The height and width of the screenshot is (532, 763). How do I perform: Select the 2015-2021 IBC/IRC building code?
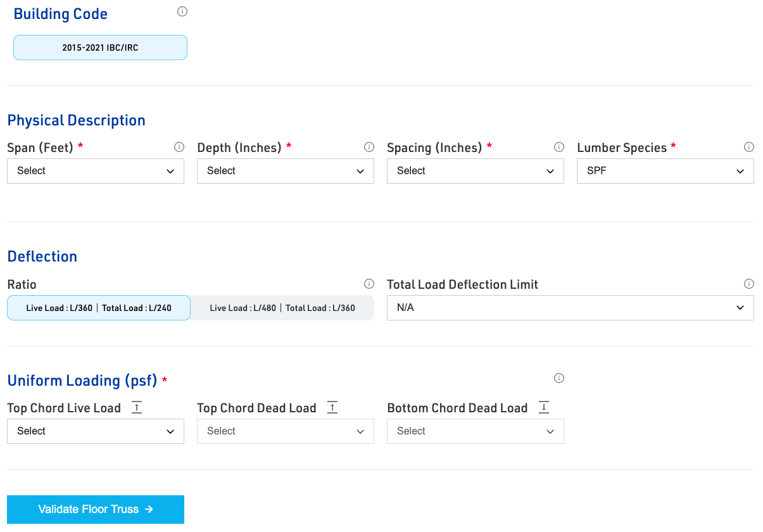[x=100, y=47]
